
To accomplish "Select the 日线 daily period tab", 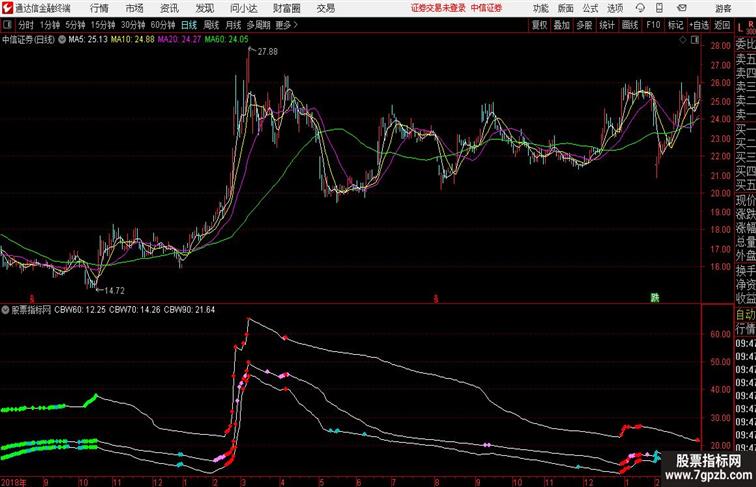I will [x=189, y=25].
